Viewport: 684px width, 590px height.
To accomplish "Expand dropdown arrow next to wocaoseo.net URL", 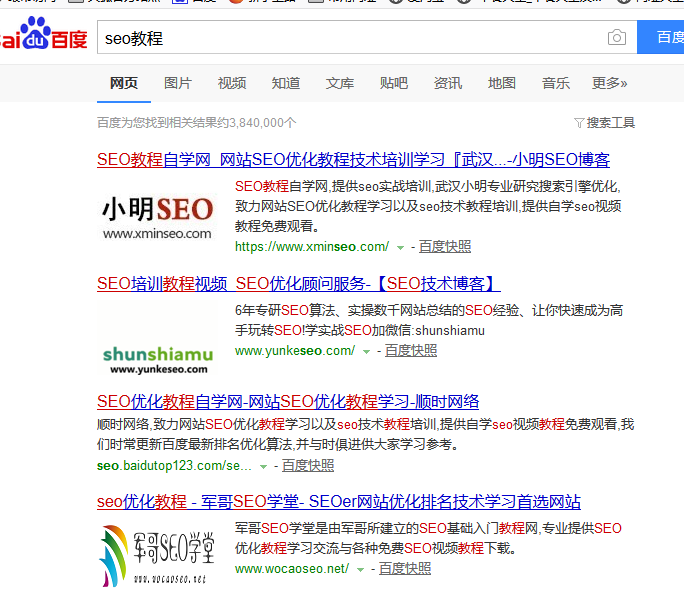I will [361, 569].
